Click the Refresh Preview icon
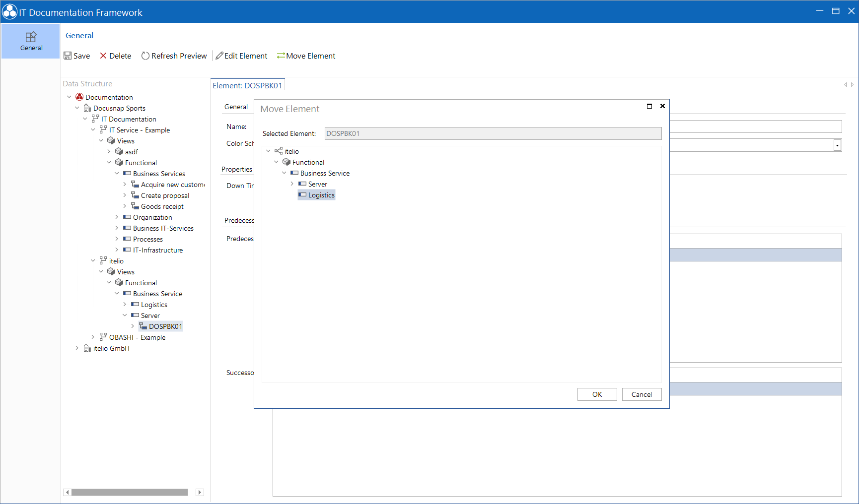Screen dimensions: 859x504 [145, 56]
